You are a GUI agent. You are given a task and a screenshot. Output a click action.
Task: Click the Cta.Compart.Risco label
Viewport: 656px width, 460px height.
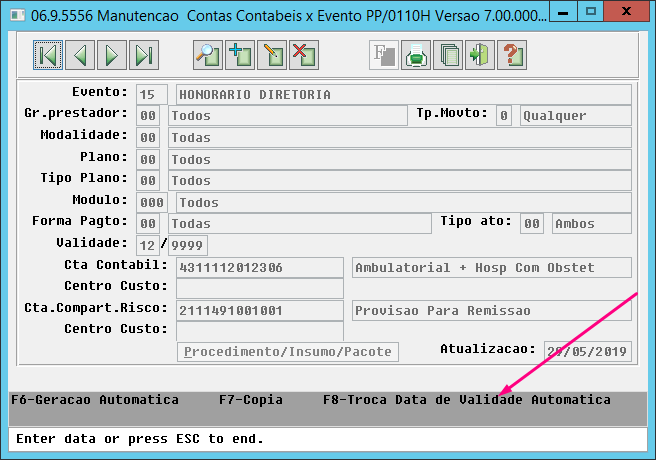pos(96,308)
